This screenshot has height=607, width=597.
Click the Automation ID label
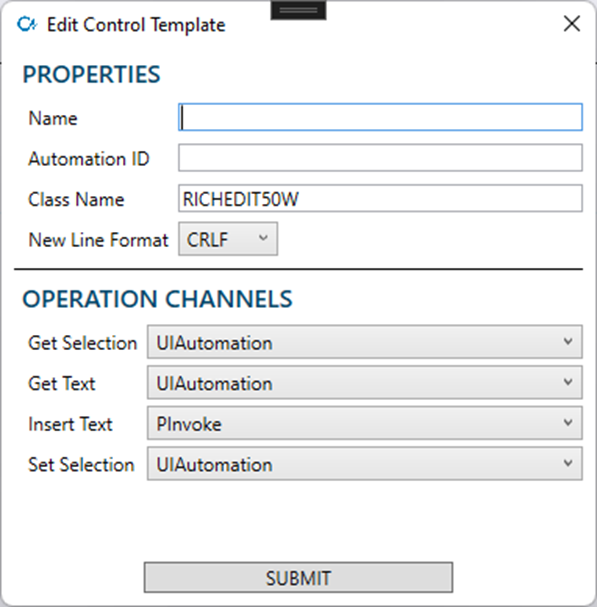[x=89, y=159]
